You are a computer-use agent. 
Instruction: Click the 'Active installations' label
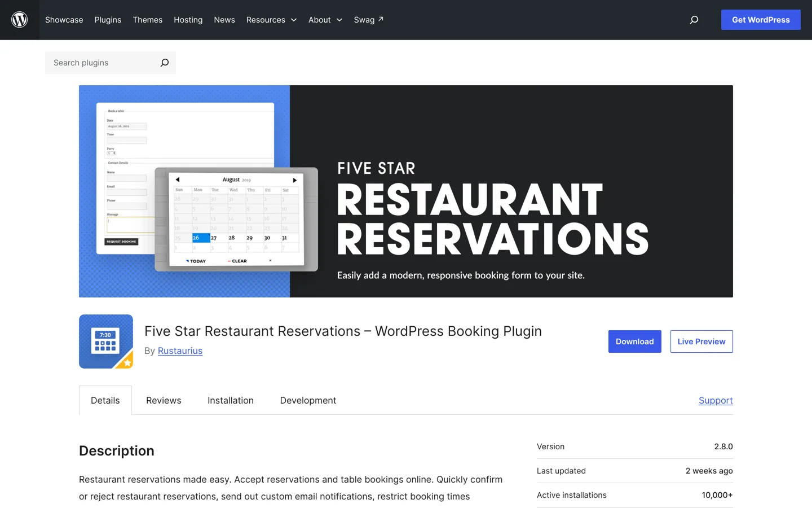(x=572, y=495)
